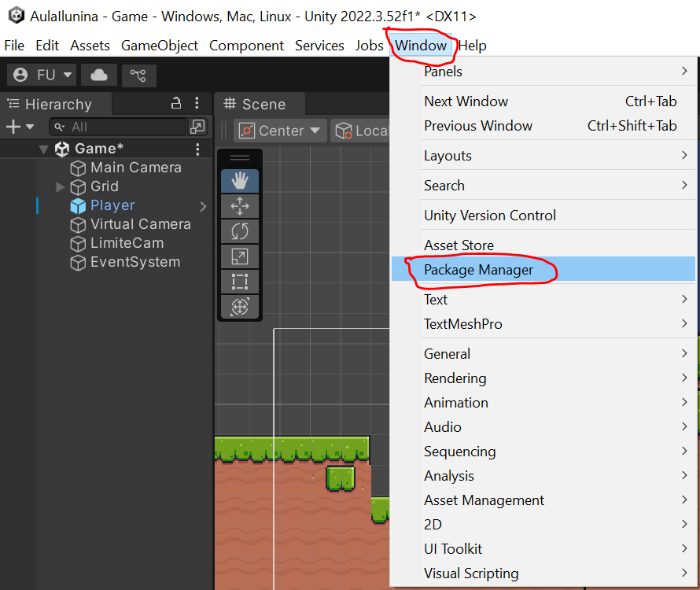Select the Scale tool
Screen dimensions: 700x590
pyautogui.click(x=239, y=256)
